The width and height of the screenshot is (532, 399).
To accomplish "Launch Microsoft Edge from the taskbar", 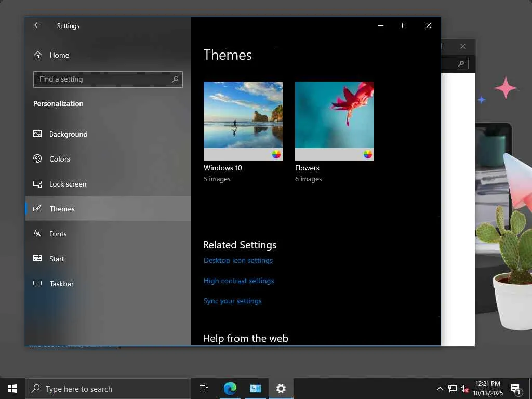I will click(230, 389).
